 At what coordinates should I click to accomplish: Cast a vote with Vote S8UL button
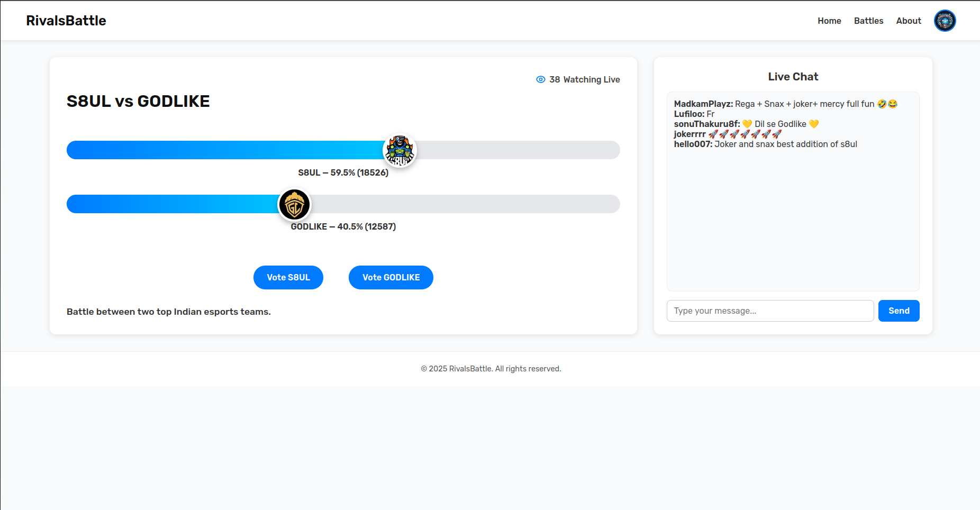click(x=288, y=277)
